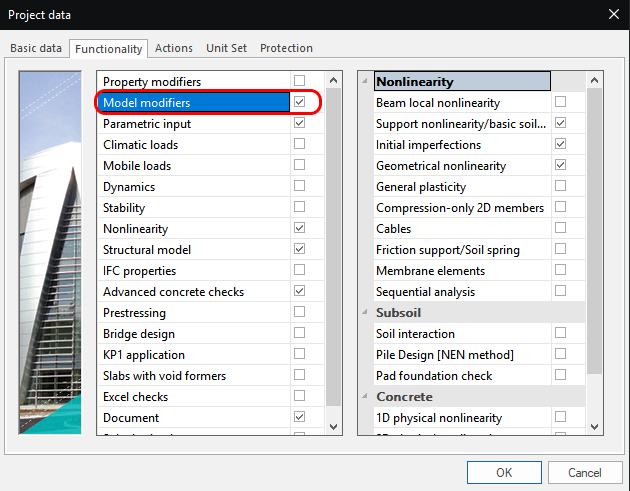
Task: Collapse the Nonlinearity group header
Action: point(364,82)
